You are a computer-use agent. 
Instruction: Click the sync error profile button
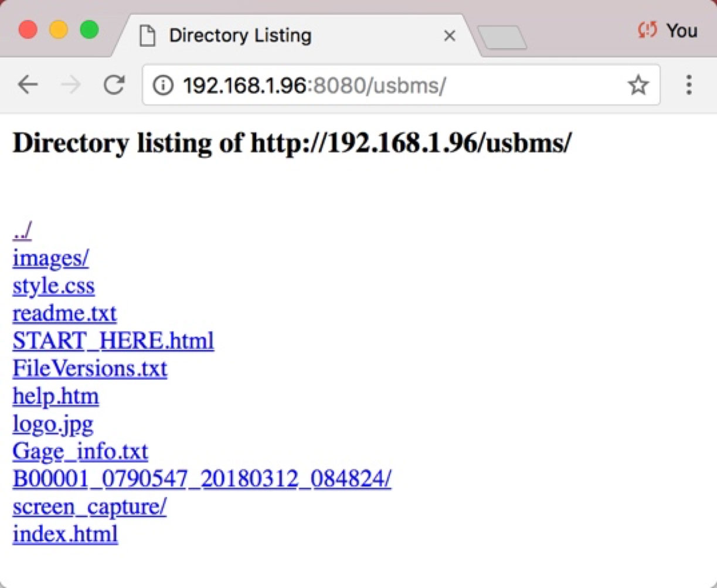(x=668, y=30)
